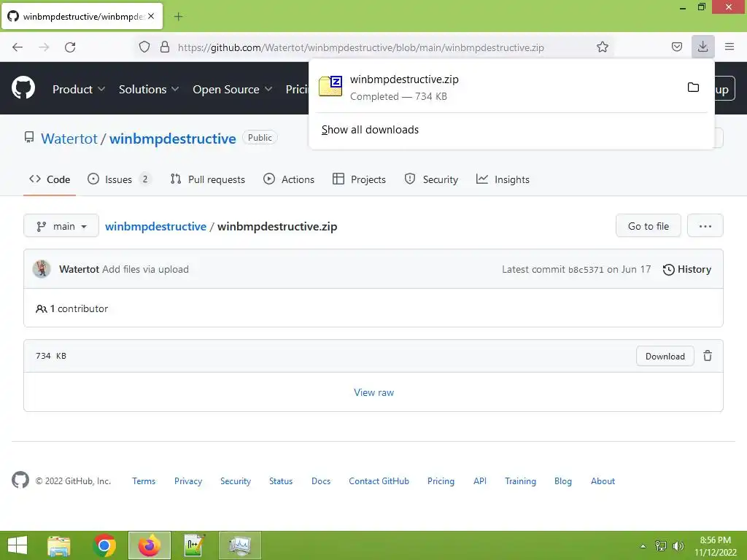
Task: Click Show all downloads in the panel
Action: 370,130
